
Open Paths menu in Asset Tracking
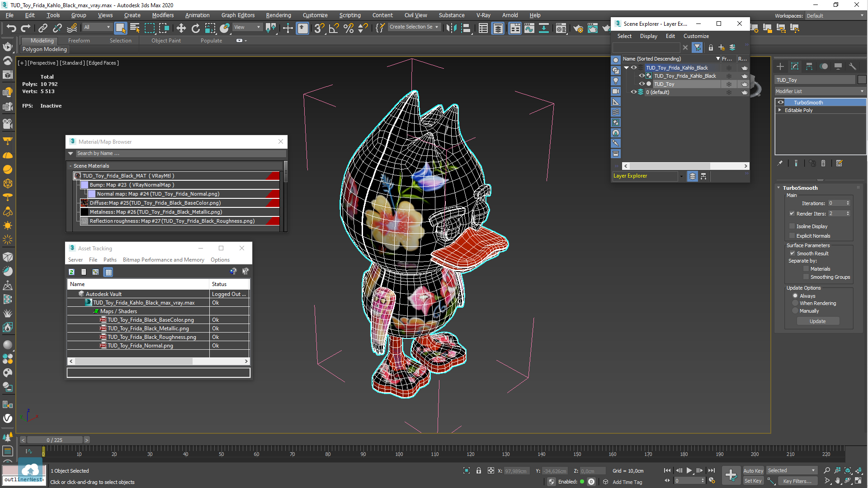pos(110,260)
